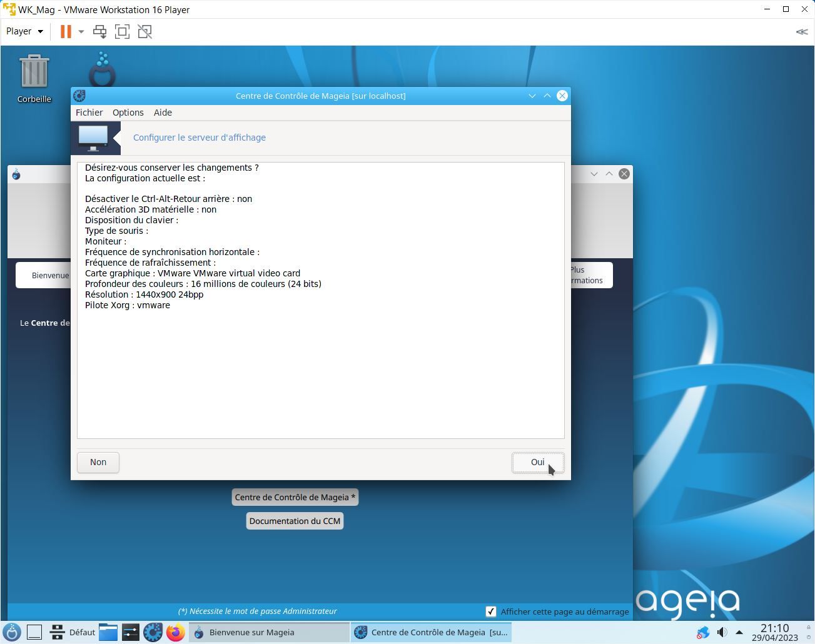Click the Pilote Xorg : vmware line
This screenshot has height=644, width=815.
click(x=128, y=305)
